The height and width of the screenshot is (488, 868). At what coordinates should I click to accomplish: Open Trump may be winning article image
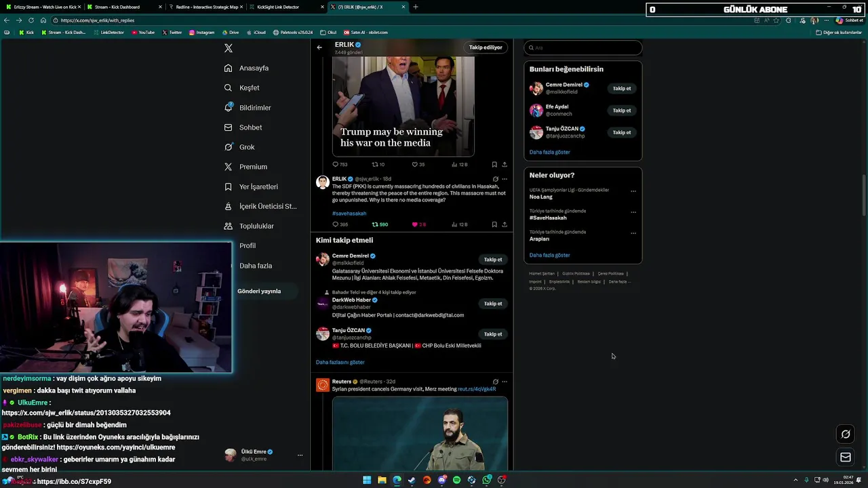point(403,106)
